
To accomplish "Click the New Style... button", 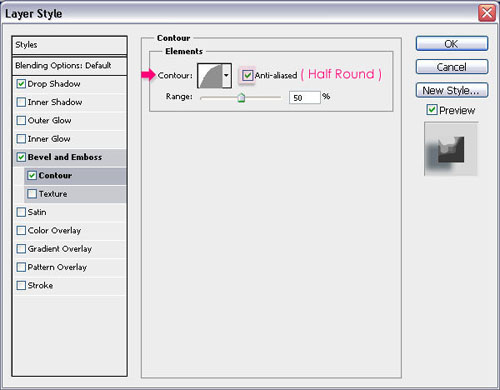I will click(452, 90).
